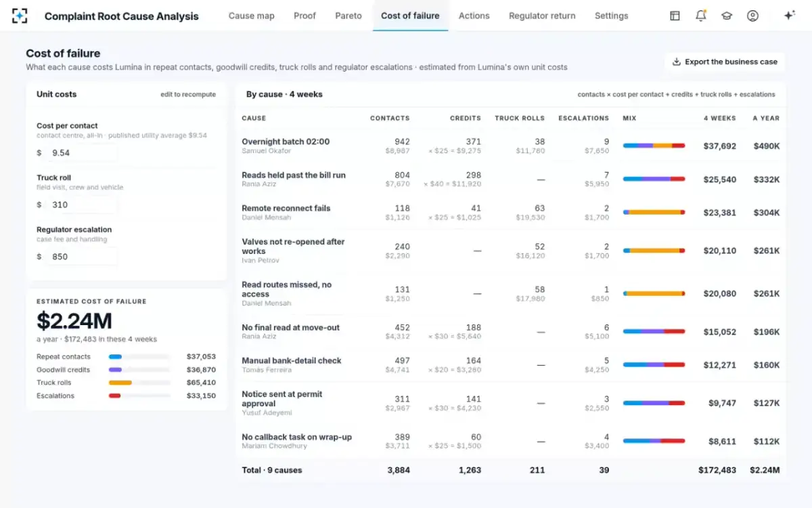Click owner name Samuel Okafor
The height and width of the screenshot is (508, 812).
click(x=267, y=150)
